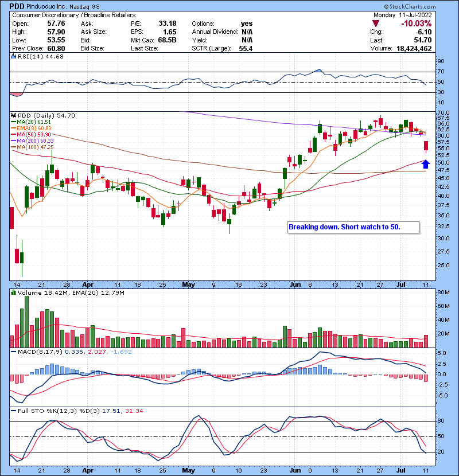The width and height of the screenshot is (459, 476).
Task: Click the stochastic %D value 31.34
Action: click(x=134, y=411)
